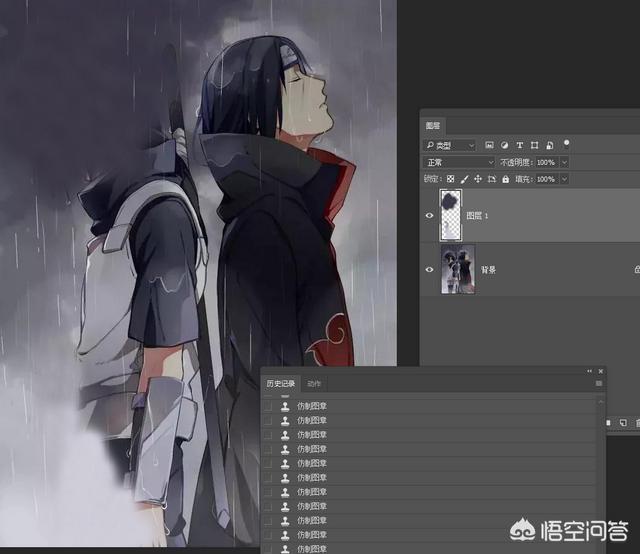The height and width of the screenshot is (554, 640).
Task: Click History panel scrollbar up arrow
Action: (x=601, y=402)
